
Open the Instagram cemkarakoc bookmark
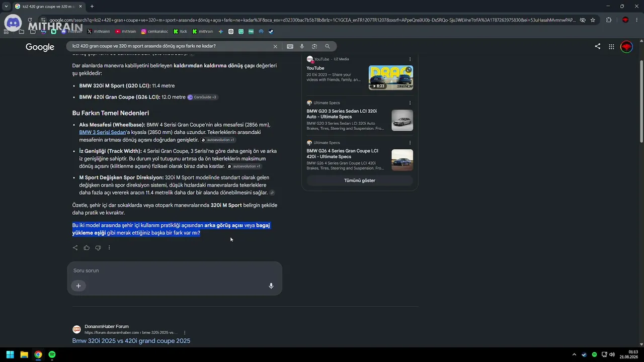coord(155,31)
